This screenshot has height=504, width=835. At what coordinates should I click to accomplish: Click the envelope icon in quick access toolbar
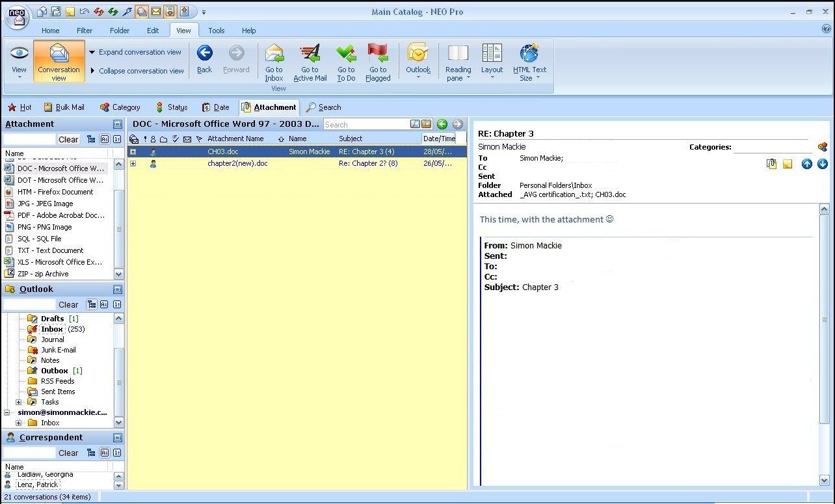point(155,11)
